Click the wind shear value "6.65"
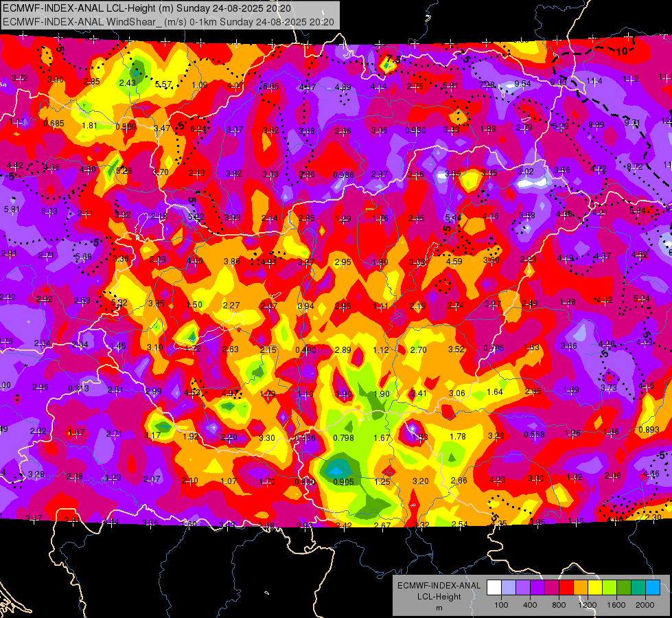The width and height of the screenshot is (672, 618). click(271, 87)
